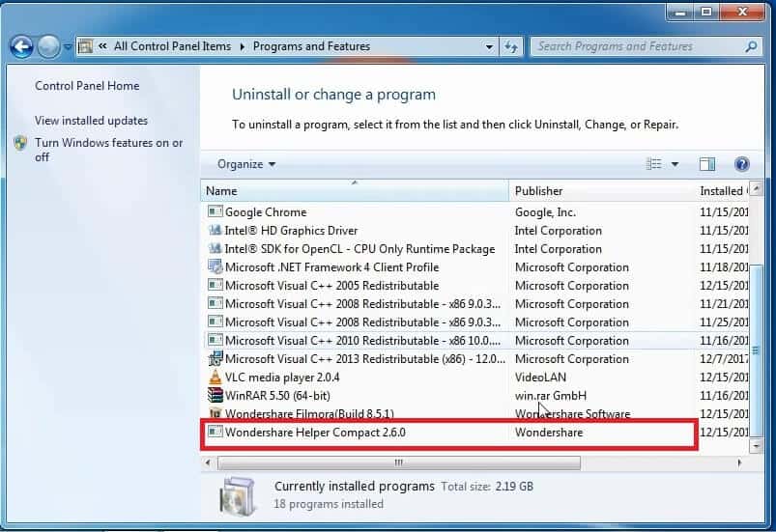
Task: Maximize the Programs and Features window
Action: [x=706, y=12]
